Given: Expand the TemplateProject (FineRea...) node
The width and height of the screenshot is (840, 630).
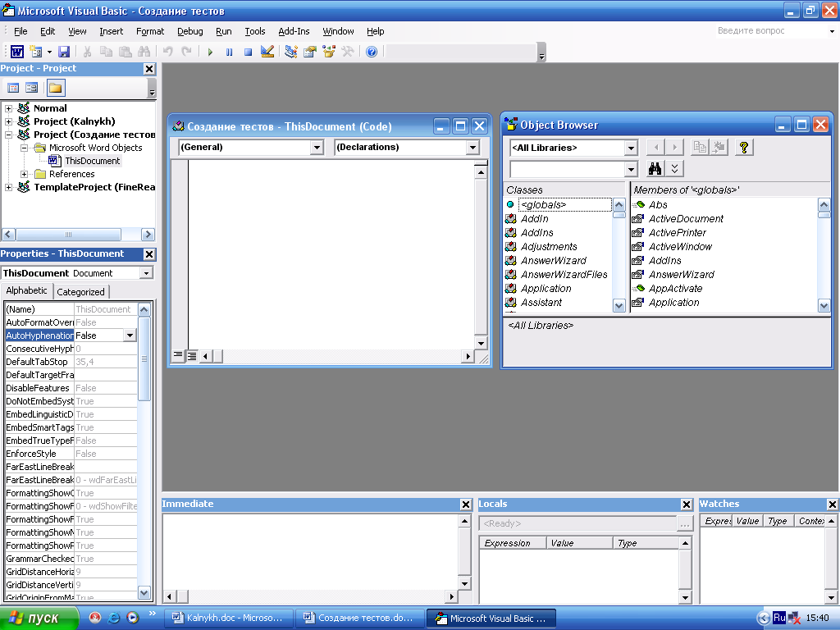Looking at the screenshot, I should point(8,188).
